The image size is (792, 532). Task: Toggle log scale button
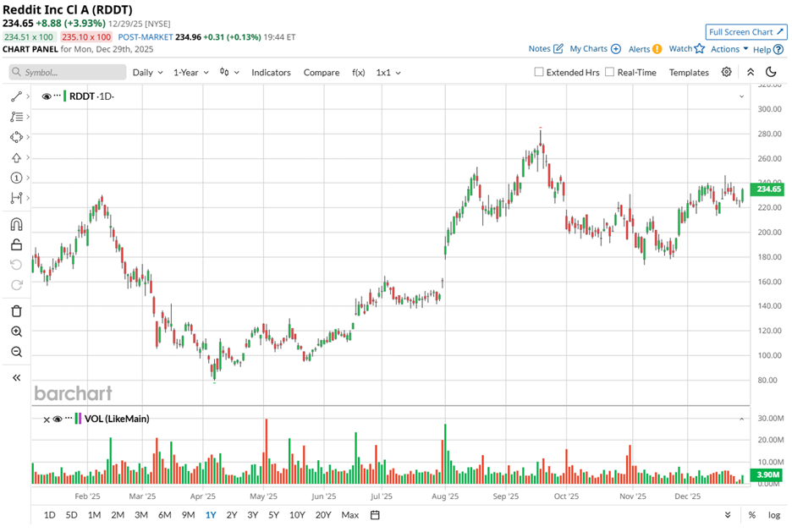click(774, 515)
